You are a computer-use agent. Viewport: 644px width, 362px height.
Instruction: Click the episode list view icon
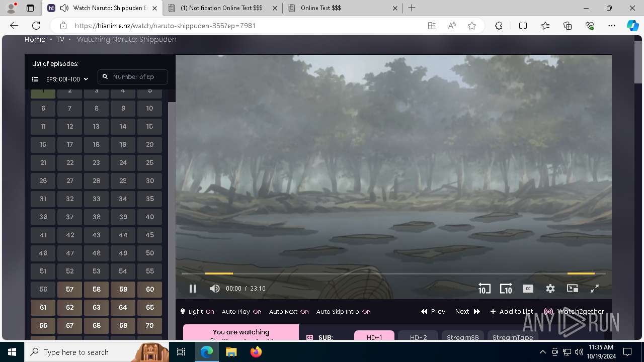(35, 79)
